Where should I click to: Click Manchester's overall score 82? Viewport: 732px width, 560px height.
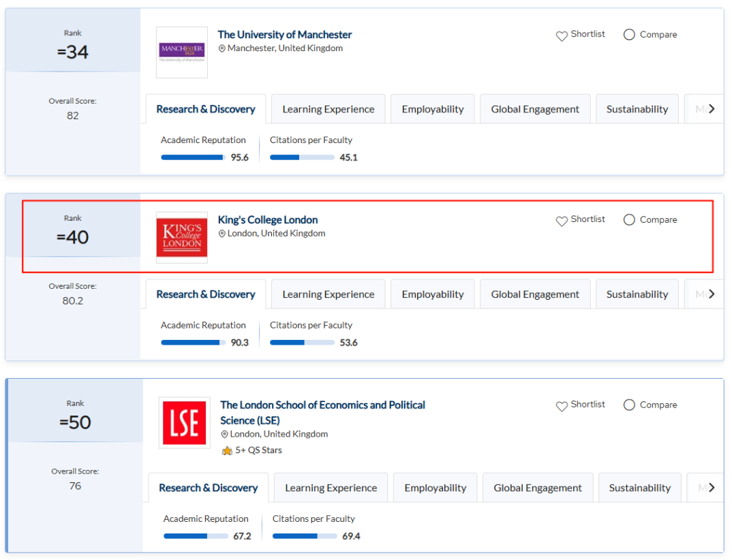coord(73,116)
